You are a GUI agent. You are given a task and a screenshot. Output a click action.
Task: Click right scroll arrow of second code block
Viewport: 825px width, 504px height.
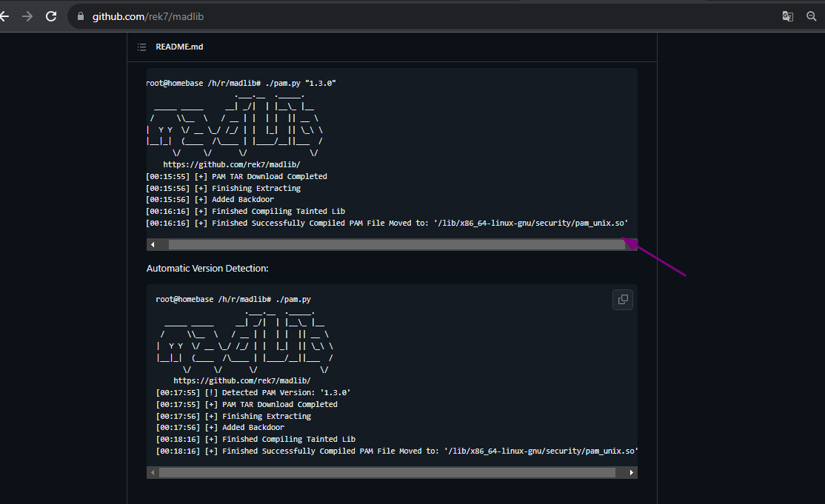pos(632,472)
